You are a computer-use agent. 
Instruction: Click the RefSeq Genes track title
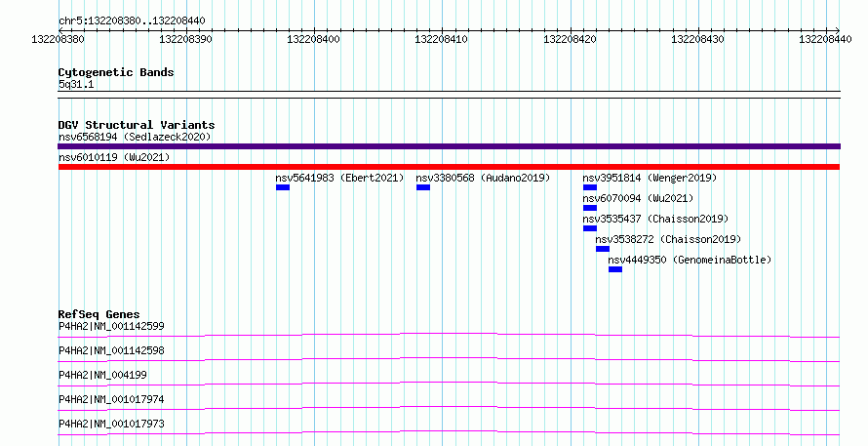point(99,314)
